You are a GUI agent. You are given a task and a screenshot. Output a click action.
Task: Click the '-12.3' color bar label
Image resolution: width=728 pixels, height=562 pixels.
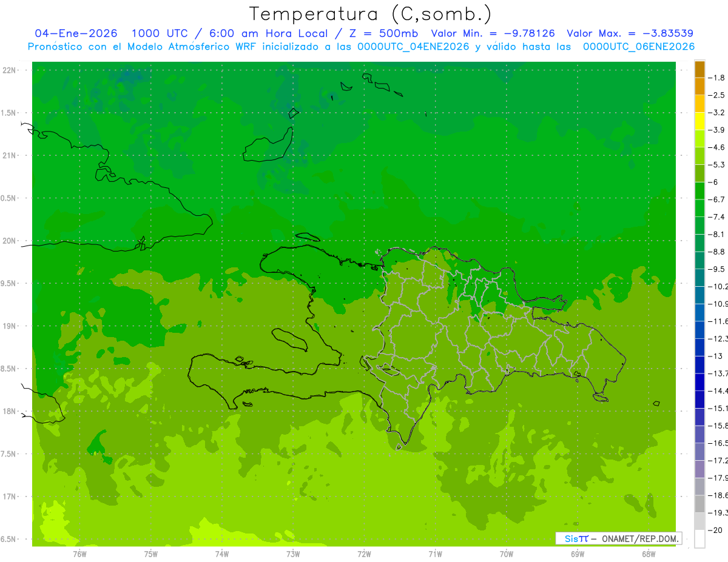tap(718, 339)
